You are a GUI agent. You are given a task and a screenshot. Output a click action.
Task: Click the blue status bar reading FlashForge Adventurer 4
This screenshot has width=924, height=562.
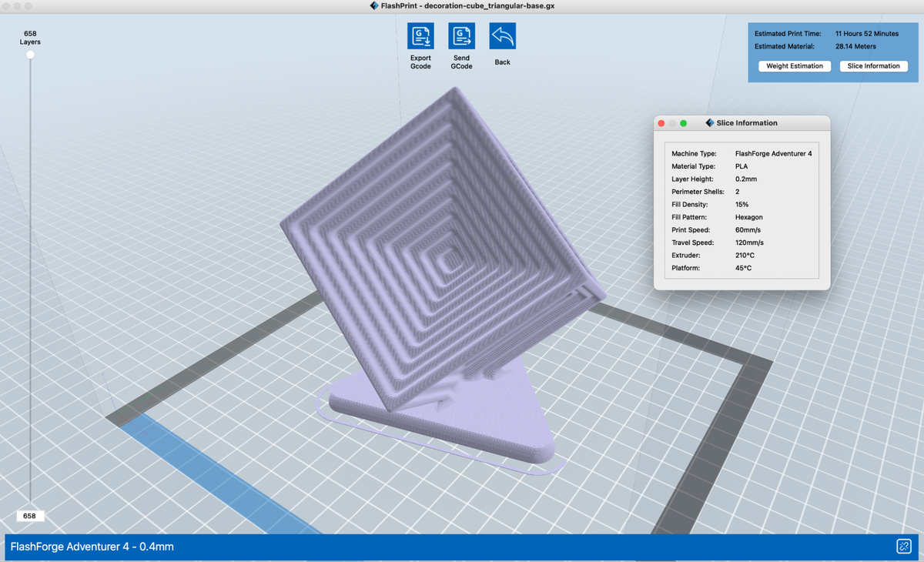click(x=92, y=547)
